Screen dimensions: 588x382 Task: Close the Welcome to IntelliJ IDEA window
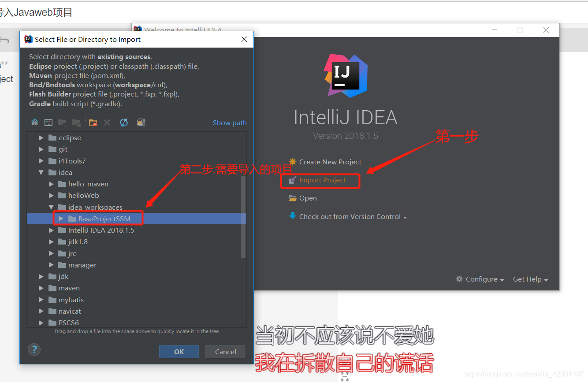click(546, 30)
